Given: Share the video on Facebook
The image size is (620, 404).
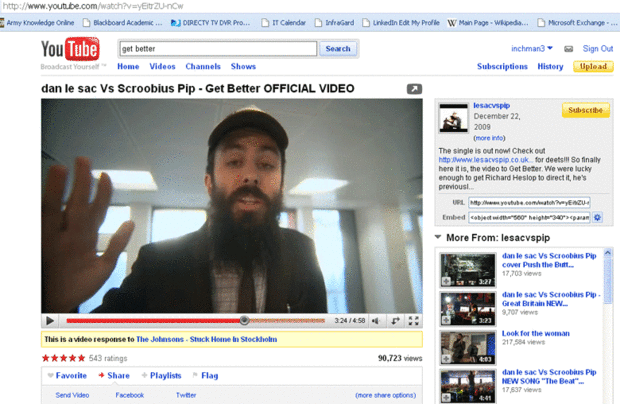Looking at the screenshot, I should coord(130,395).
